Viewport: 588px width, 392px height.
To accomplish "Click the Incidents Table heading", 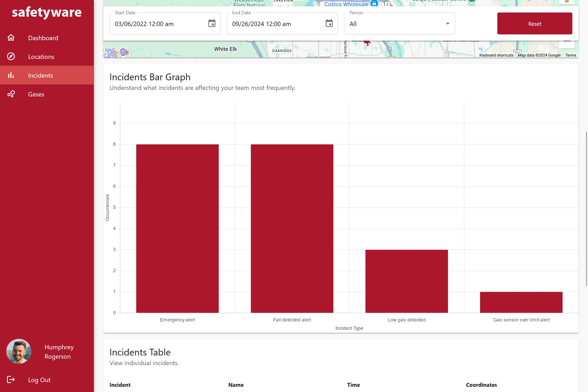I will 140,352.
